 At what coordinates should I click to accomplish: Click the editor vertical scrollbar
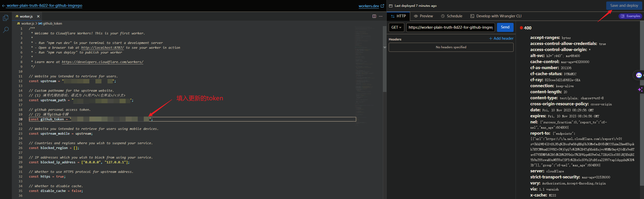(x=384, y=59)
